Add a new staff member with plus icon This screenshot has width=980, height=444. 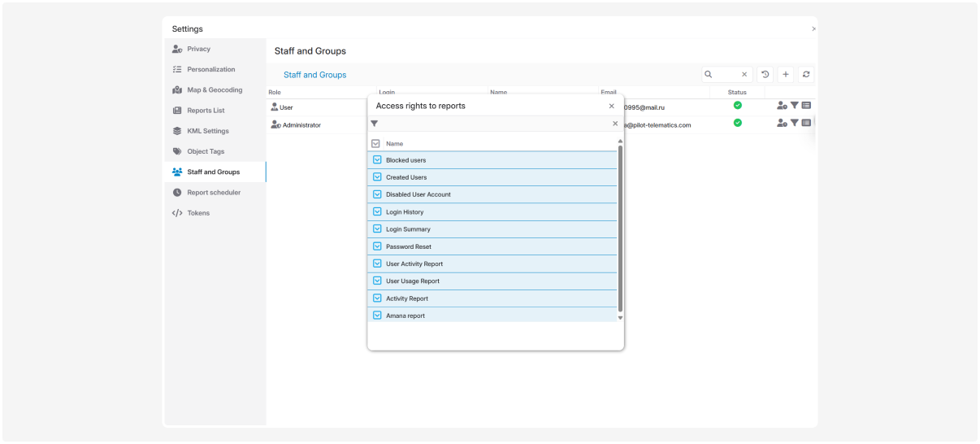click(x=786, y=75)
